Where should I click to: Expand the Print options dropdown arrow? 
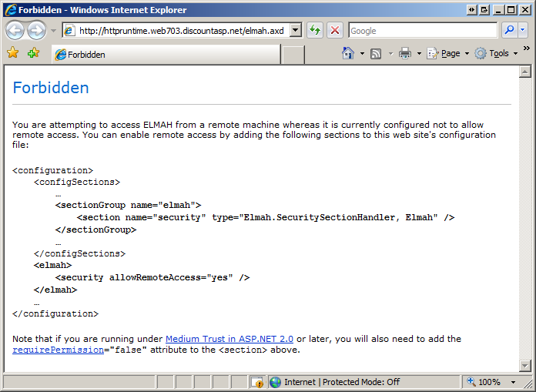419,54
